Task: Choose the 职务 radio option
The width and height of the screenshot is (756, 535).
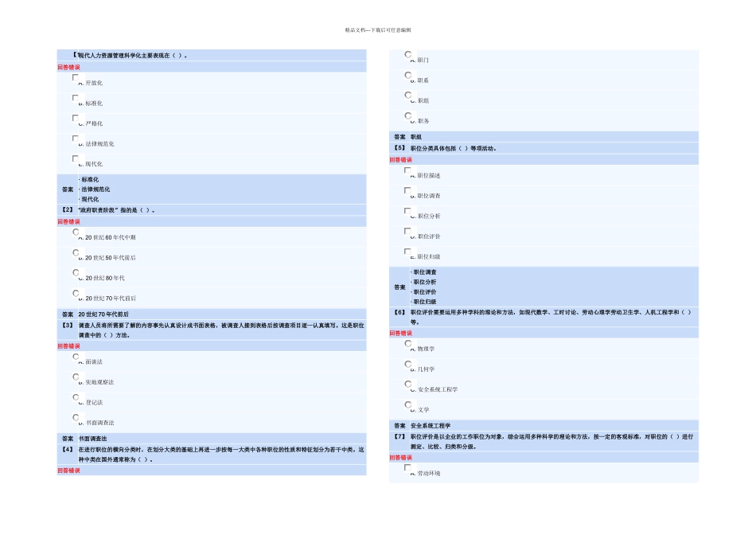Action: tap(408, 115)
